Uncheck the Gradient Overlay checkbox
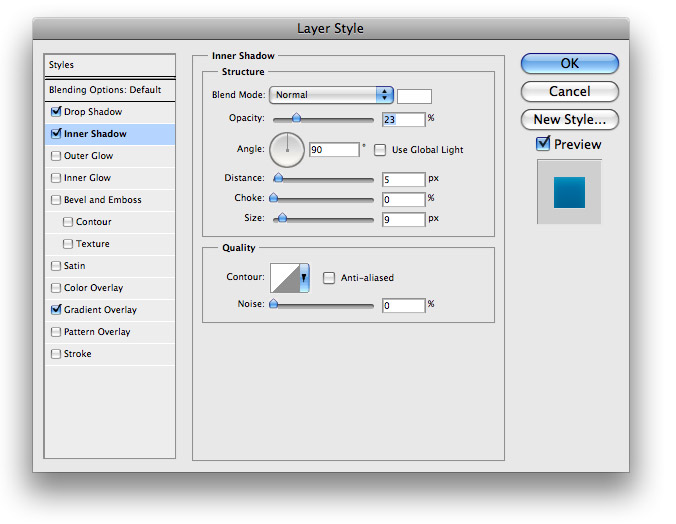The image size is (676, 524). (x=56, y=310)
